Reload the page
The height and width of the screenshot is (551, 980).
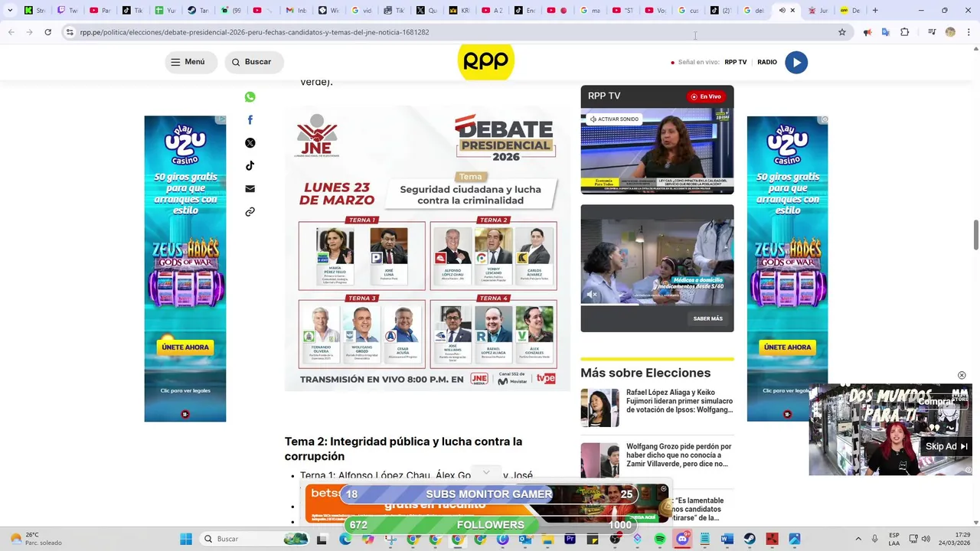click(47, 32)
